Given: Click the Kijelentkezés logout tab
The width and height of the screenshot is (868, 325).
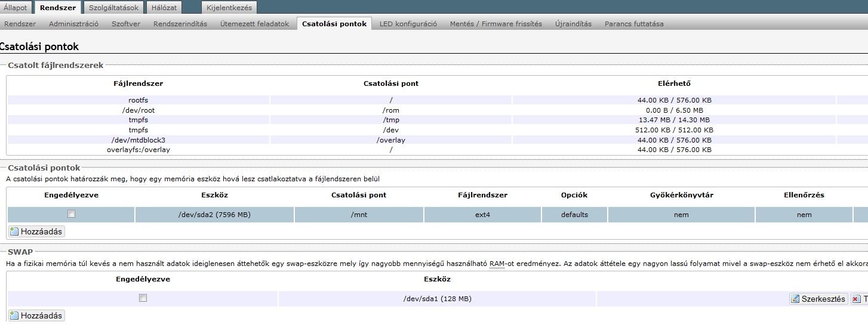Looking at the screenshot, I should coord(229,8).
